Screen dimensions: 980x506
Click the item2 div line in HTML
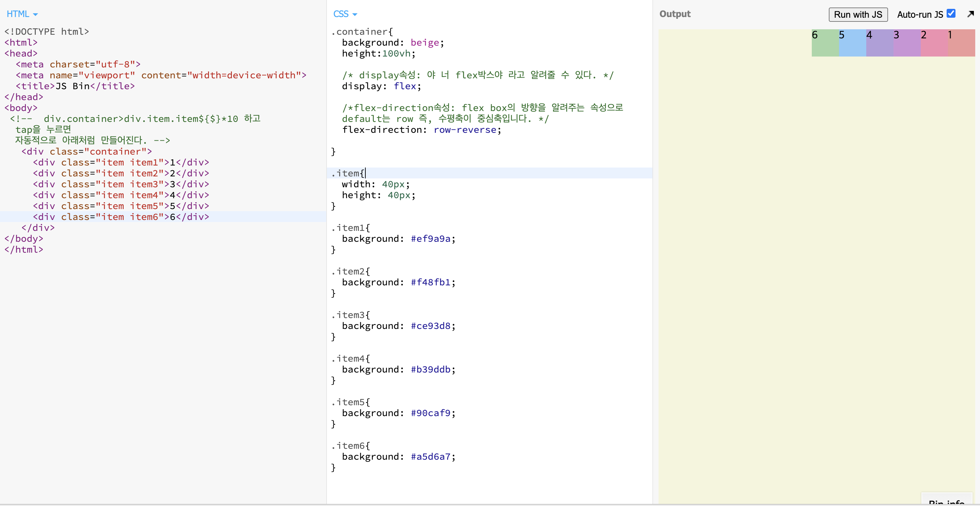121,173
